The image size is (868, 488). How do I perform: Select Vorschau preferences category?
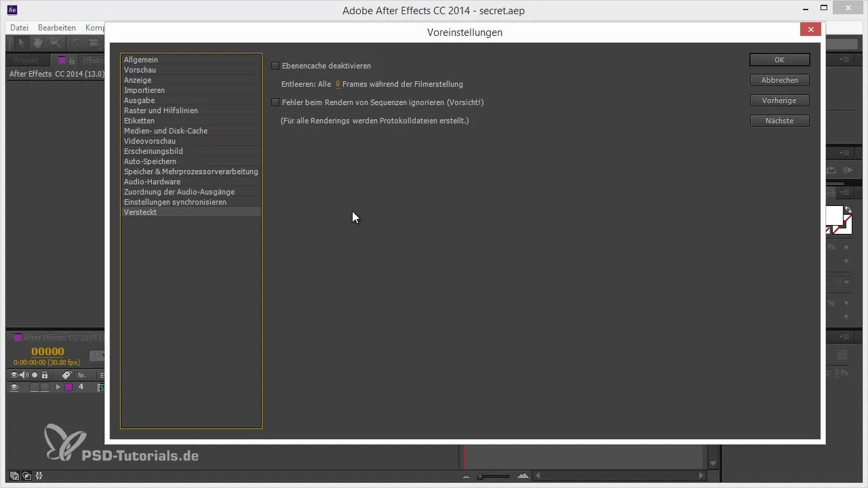191,70
